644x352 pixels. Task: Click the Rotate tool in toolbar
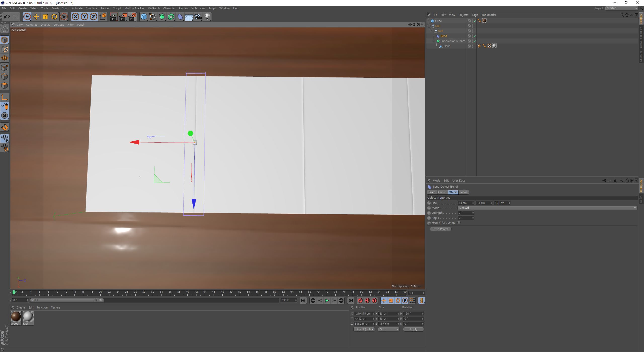[x=54, y=17]
